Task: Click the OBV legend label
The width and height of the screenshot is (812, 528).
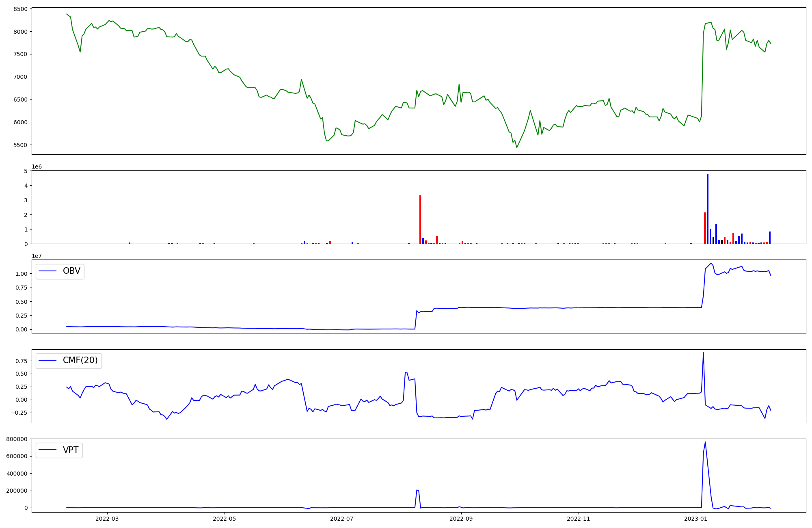Action: point(71,271)
